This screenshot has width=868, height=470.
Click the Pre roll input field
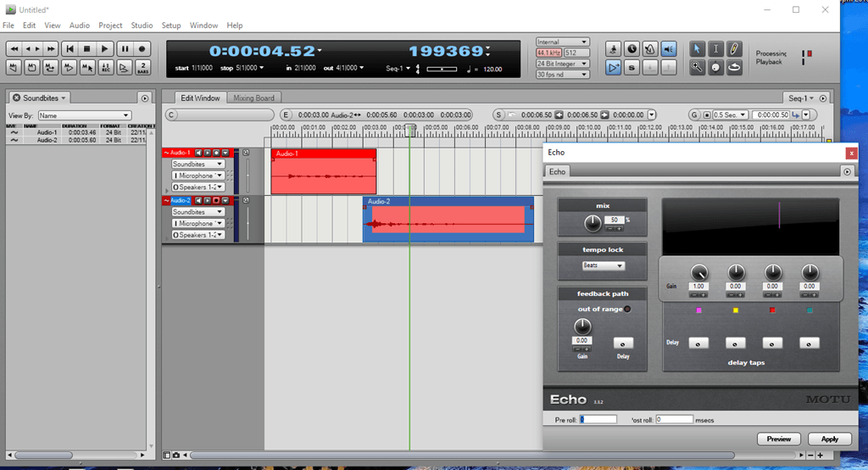(598, 419)
